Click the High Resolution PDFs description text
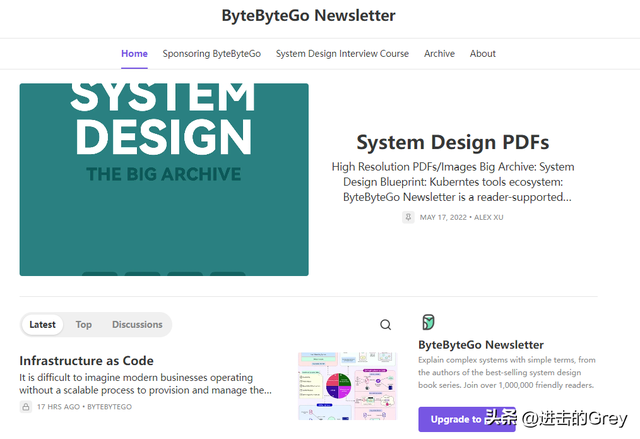 453,182
